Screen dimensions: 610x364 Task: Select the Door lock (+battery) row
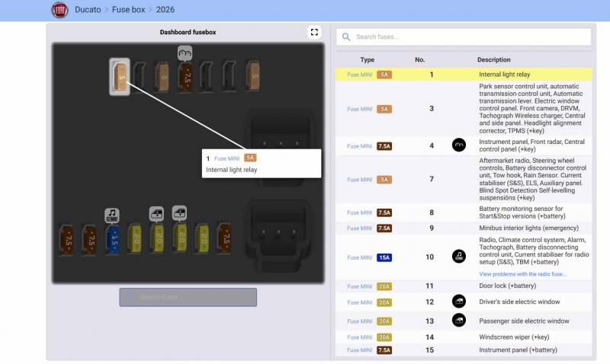pos(464,286)
